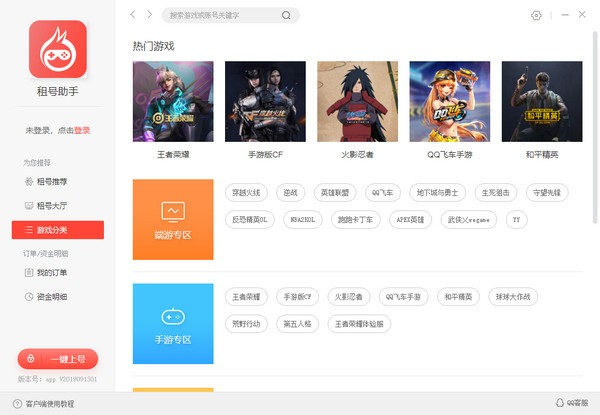Click the QQ penguin icon
The width and height of the screenshot is (600, 415).
pyautogui.click(x=560, y=403)
